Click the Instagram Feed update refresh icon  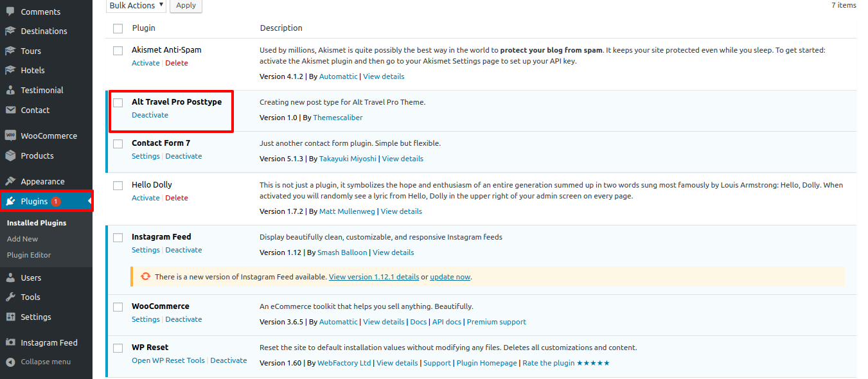tap(146, 277)
